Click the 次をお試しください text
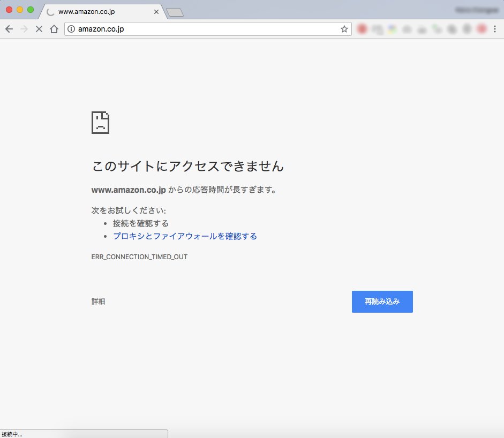Viewport: 504px width, 438px height. 129,210
